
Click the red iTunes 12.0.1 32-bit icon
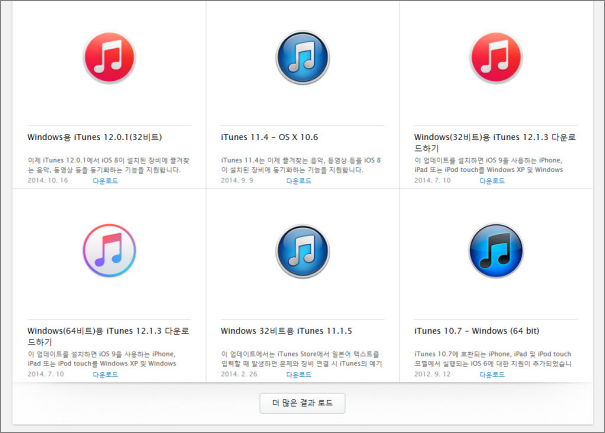pyautogui.click(x=109, y=58)
